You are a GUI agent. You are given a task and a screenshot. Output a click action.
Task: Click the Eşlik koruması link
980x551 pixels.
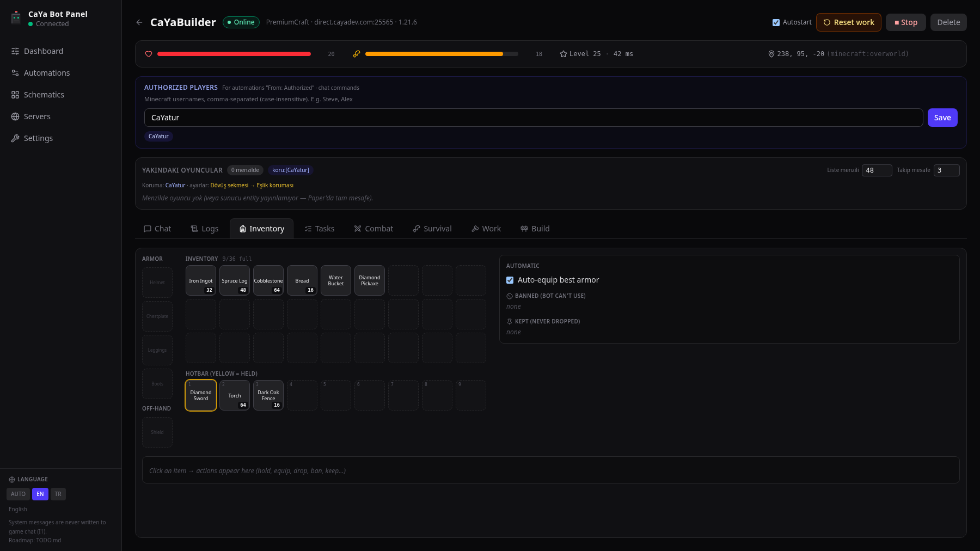[275, 186]
